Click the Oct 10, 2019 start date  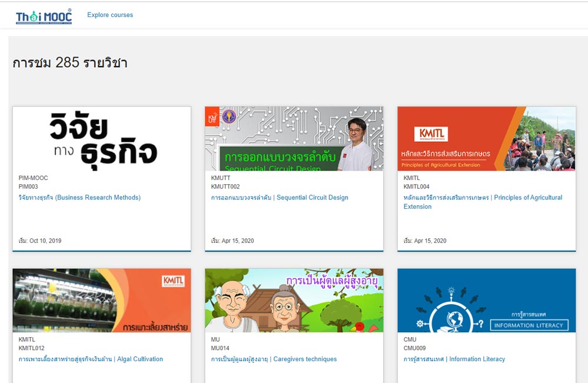45,241
